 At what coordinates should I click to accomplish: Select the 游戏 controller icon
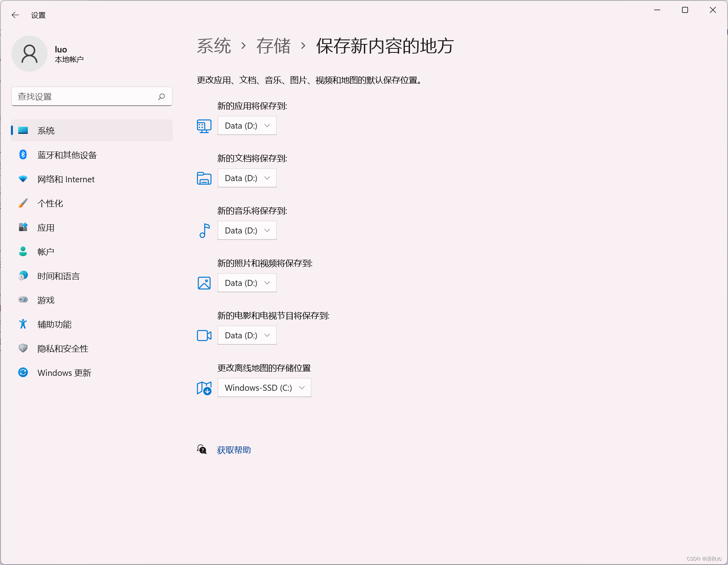(23, 300)
